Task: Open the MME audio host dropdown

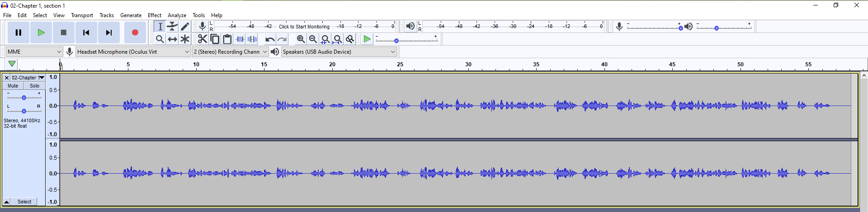Action: [34, 52]
